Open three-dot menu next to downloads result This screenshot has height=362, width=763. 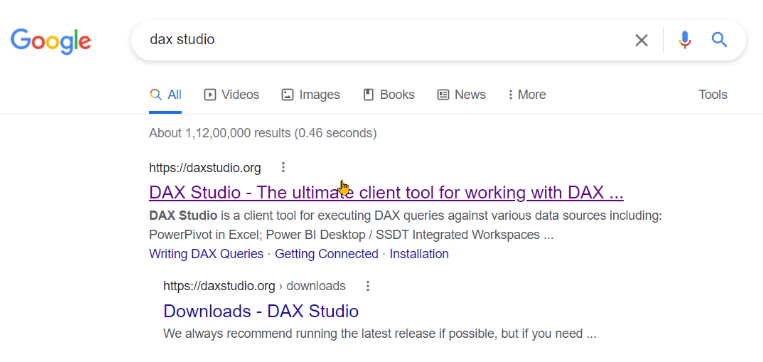(x=368, y=286)
